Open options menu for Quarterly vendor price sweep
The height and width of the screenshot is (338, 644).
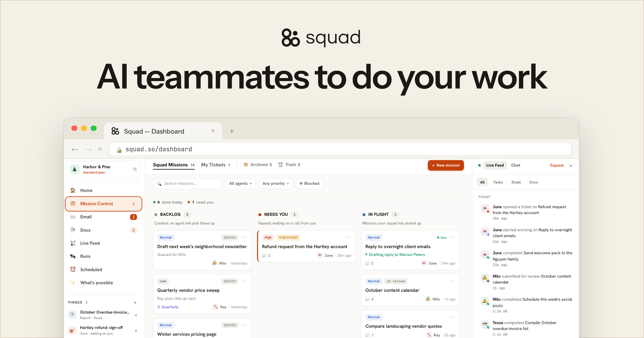coord(244,281)
